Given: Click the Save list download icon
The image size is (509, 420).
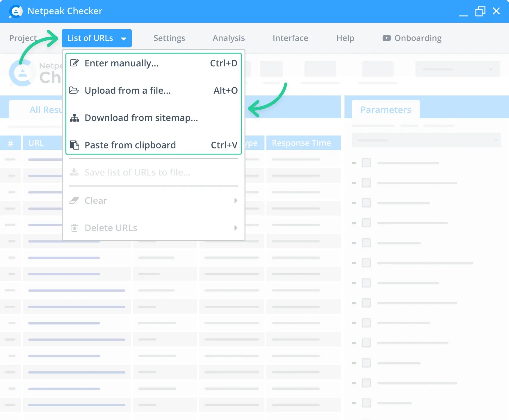Looking at the screenshot, I should click(74, 172).
